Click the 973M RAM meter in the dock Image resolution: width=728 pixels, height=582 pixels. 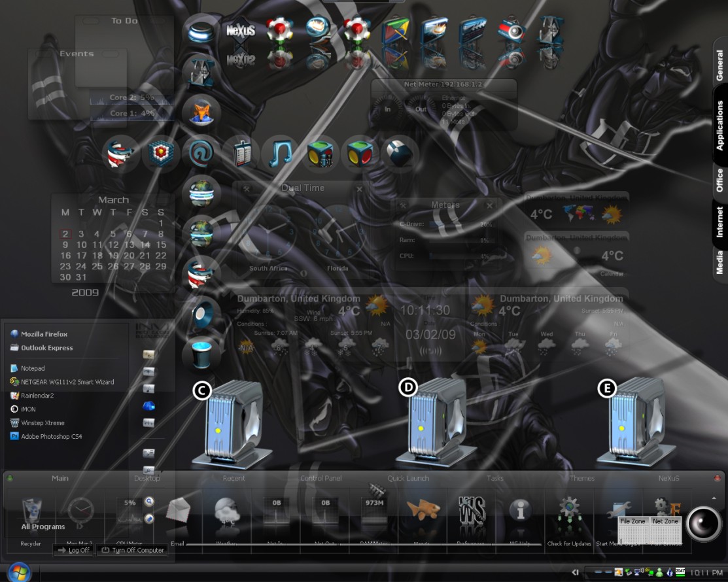[x=374, y=511]
